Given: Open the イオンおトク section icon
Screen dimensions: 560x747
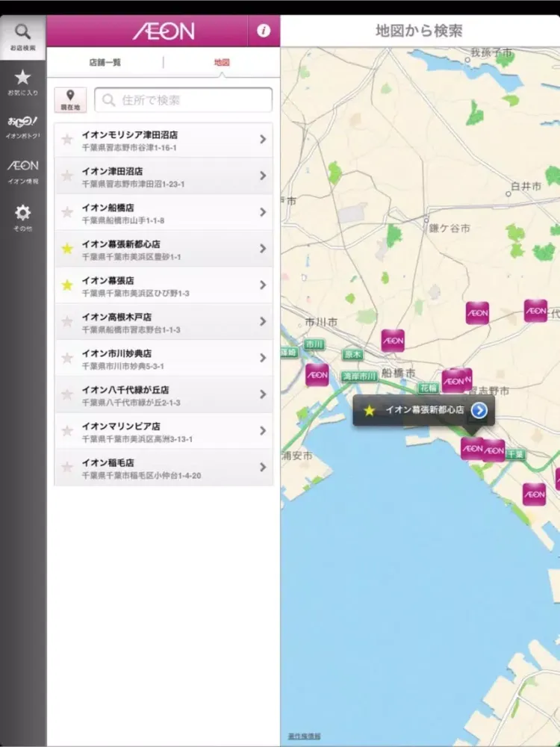Looking at the screenshot, I should click(22, 122).
